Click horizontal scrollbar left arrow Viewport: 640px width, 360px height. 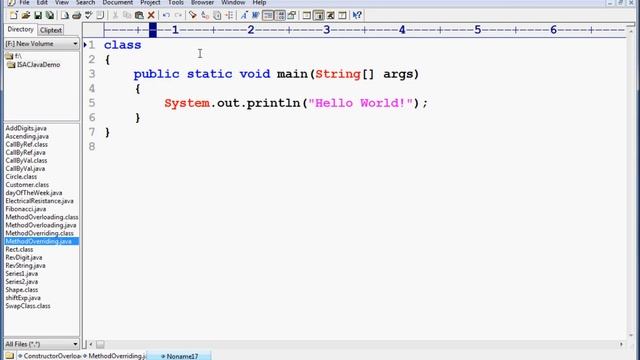pos(91,344)
